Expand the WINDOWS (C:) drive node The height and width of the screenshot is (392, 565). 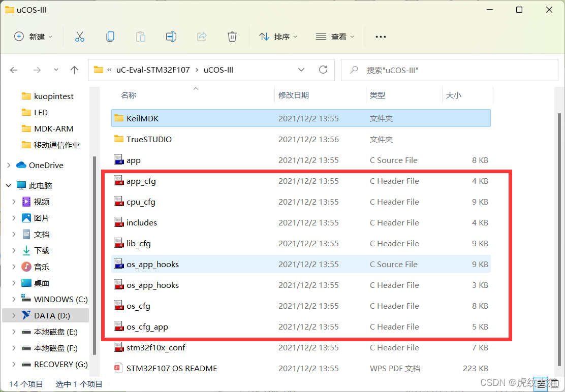pos(14,300)
